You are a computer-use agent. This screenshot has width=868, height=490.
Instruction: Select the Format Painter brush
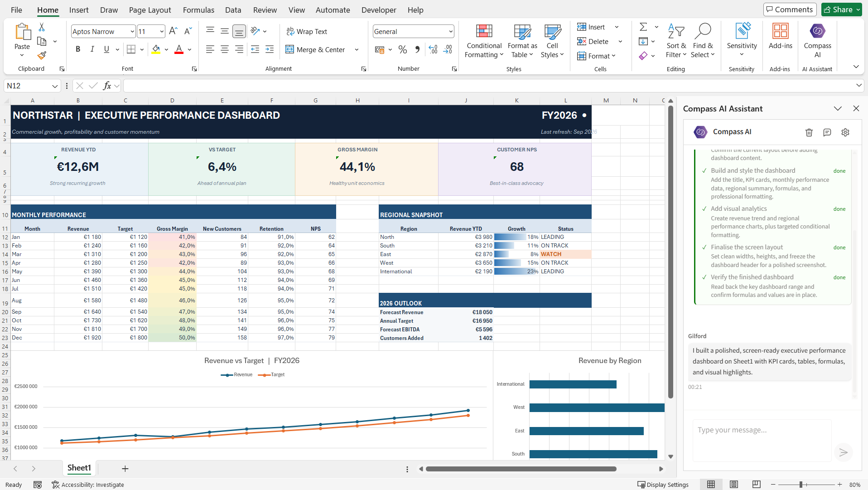coord(42,55)
